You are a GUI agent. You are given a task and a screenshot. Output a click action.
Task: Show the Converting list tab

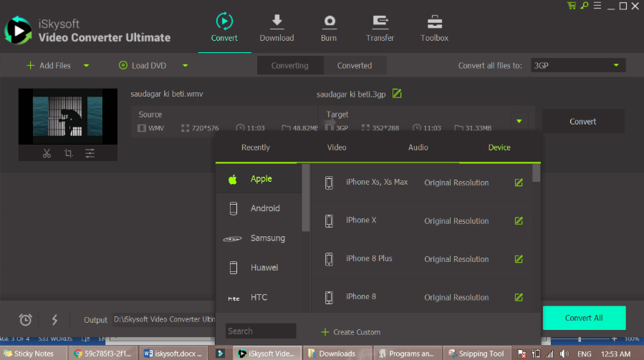290,65
